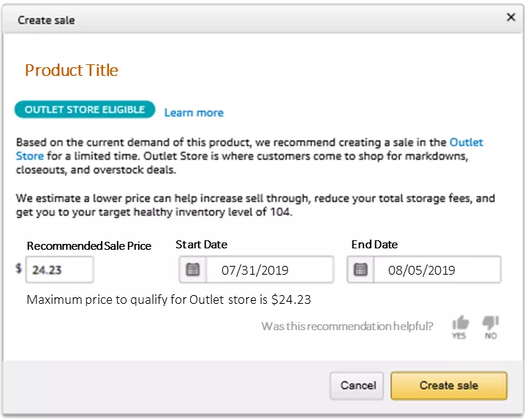Focus the Recommended Sale Price field
Viewport: 530px width, 420px height.
pos(59,270)
